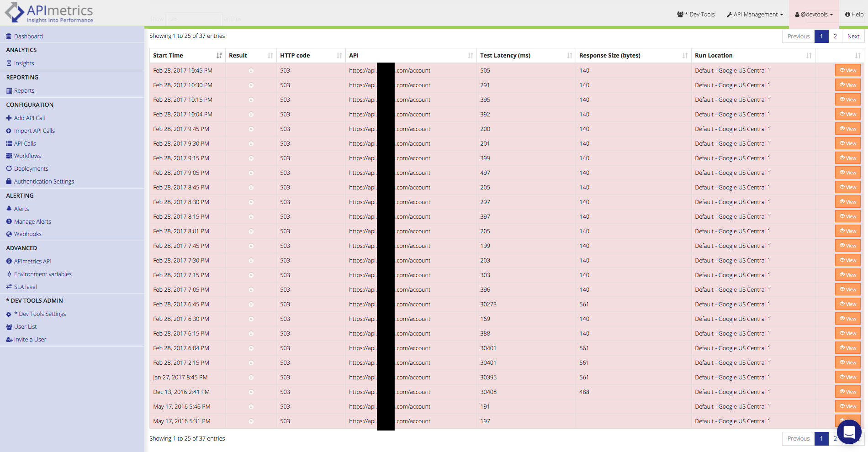Click the User List icon

coord(9,327)
